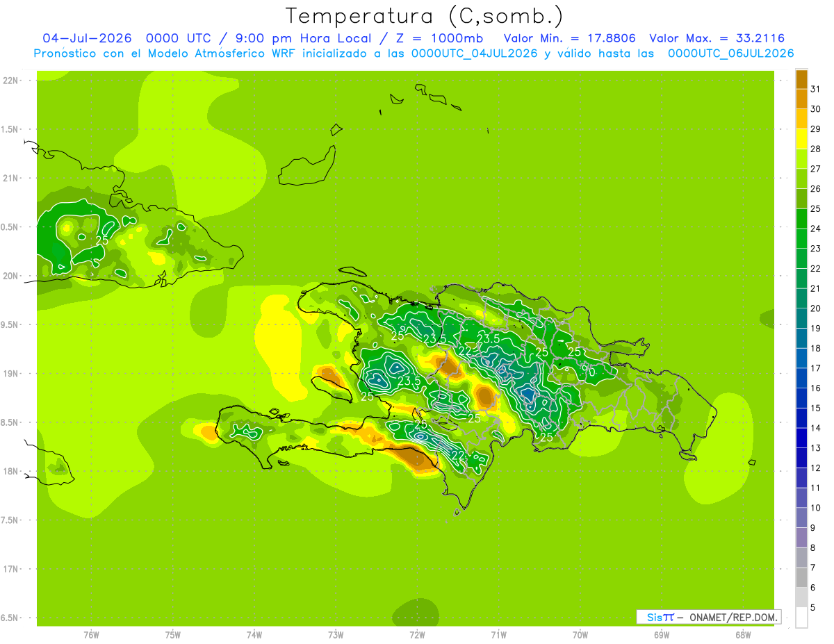Image resolution: width=834 pixels, height=644 pixels.
Task: Click the "70W" longitude label
Action: [580, 635]
